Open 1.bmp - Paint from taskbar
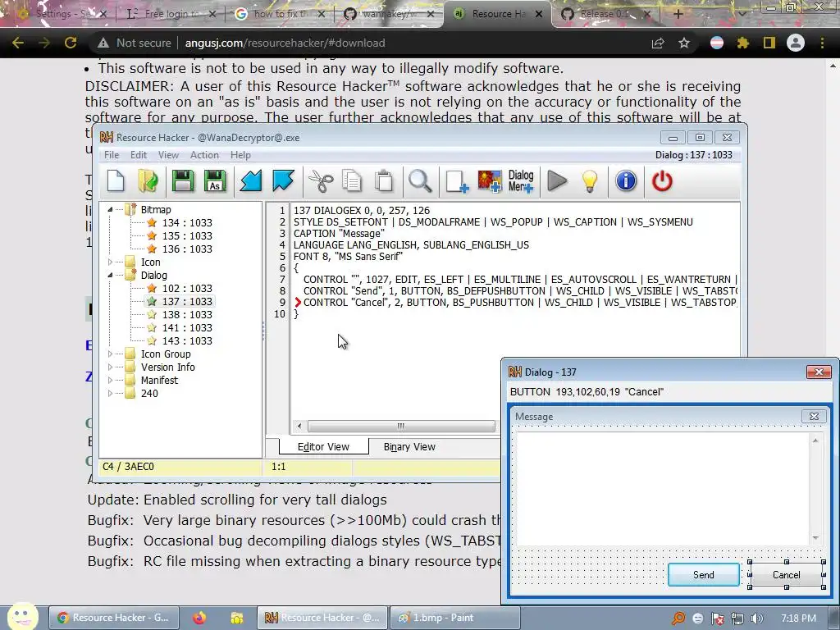 (454, 618)
